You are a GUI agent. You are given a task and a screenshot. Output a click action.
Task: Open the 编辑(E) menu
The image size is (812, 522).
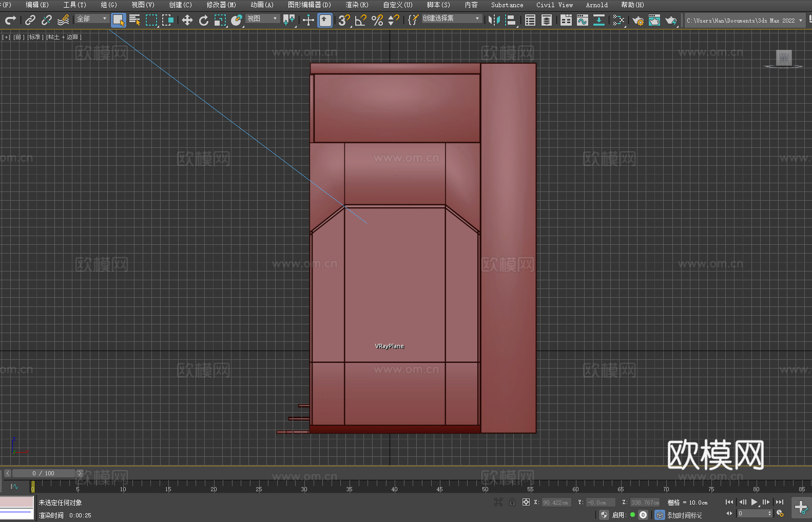coord(37,5)
